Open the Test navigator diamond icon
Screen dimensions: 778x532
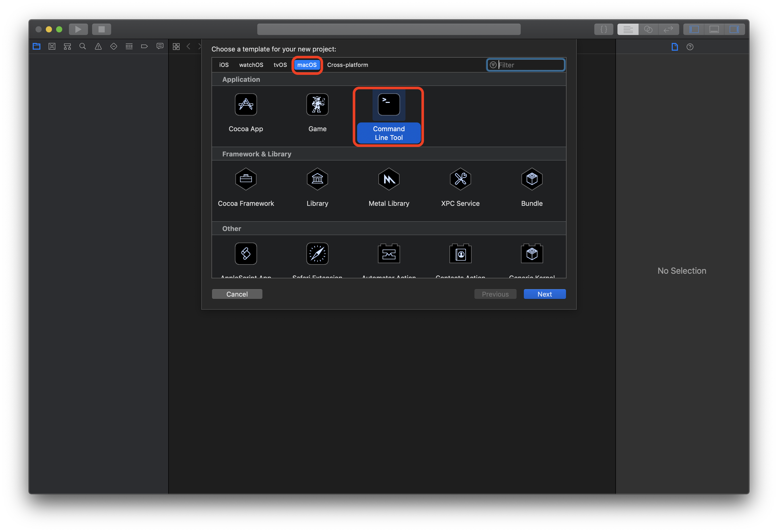click(114, 47)
